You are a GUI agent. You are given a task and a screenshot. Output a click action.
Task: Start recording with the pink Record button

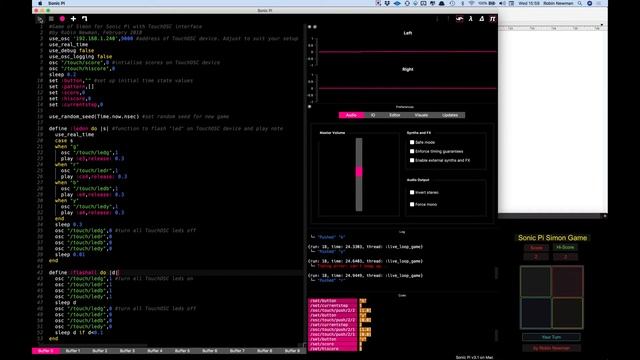point(62,19)
